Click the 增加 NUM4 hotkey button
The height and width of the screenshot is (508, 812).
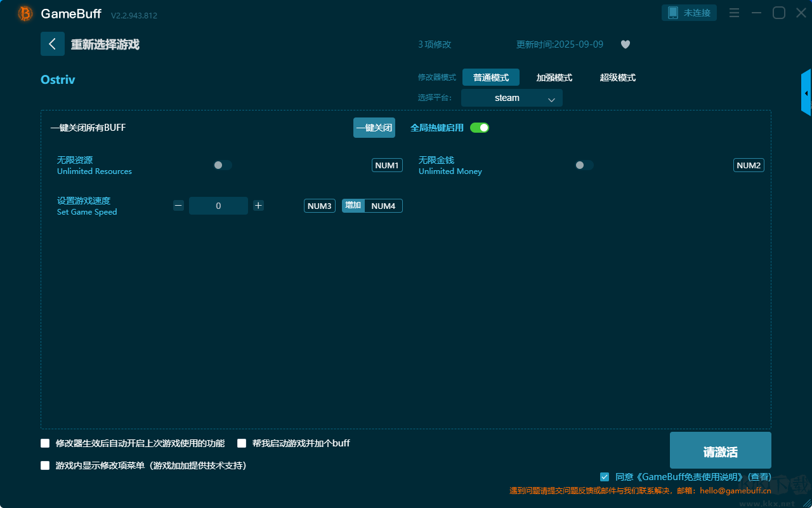(x=372, y=206)
